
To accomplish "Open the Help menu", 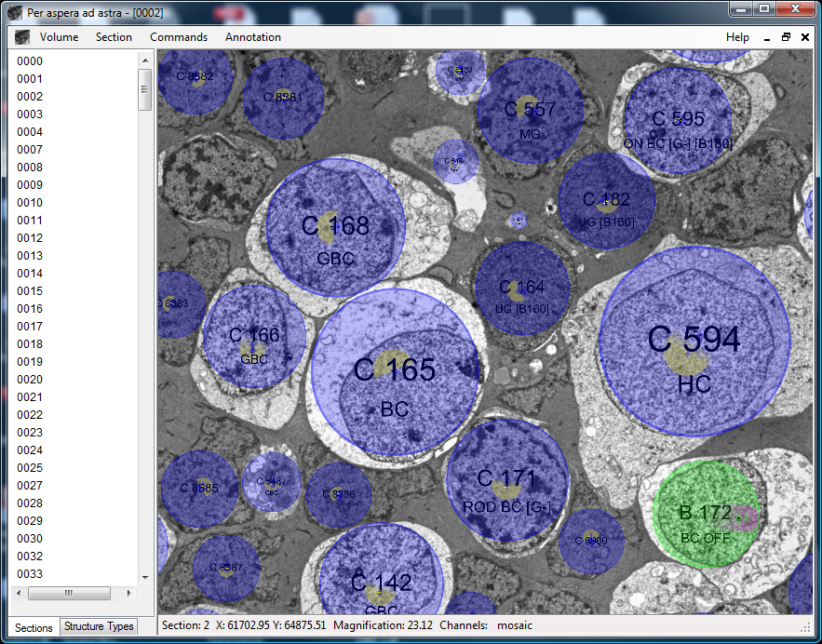I will [x=737, y=37].
